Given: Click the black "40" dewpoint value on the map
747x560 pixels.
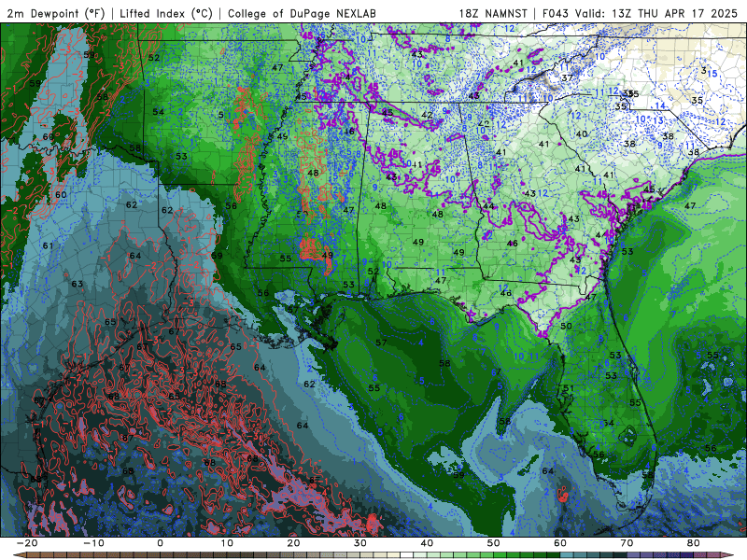Looking at the screenshot, I should pos(581,133).
